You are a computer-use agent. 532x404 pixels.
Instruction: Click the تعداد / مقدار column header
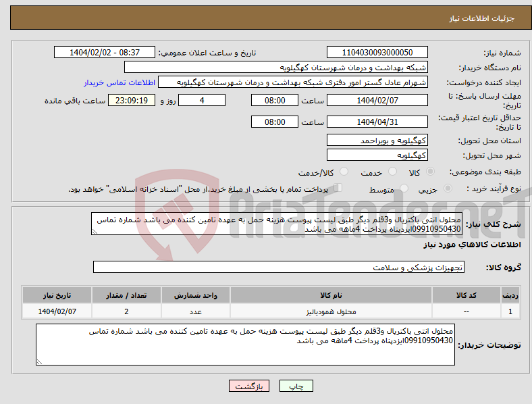pyautogui.click(x=126, y=295)
